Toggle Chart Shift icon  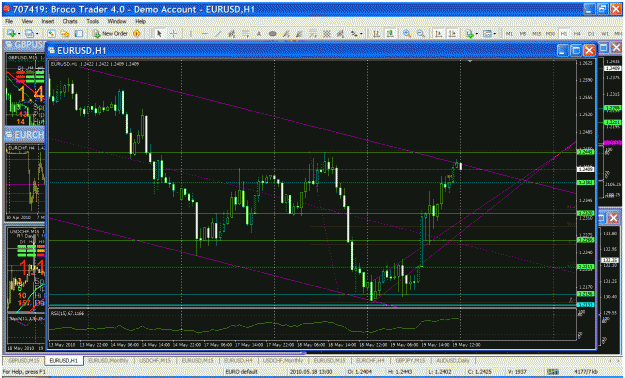click(452, 33)
